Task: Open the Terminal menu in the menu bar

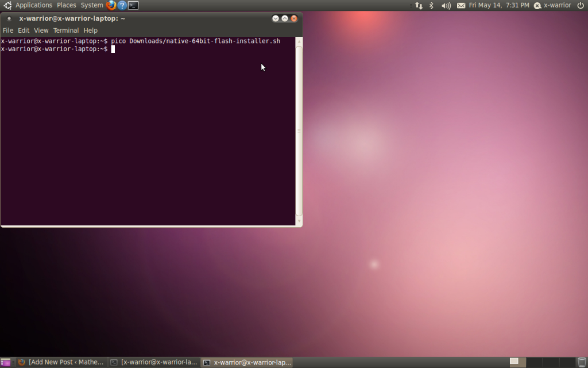Action: [66, 30]
